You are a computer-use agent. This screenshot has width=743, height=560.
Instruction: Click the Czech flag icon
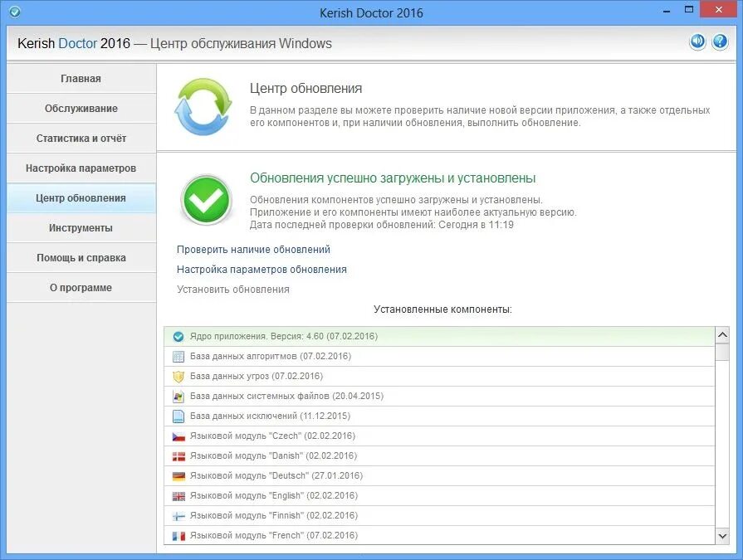pos(178,436)
